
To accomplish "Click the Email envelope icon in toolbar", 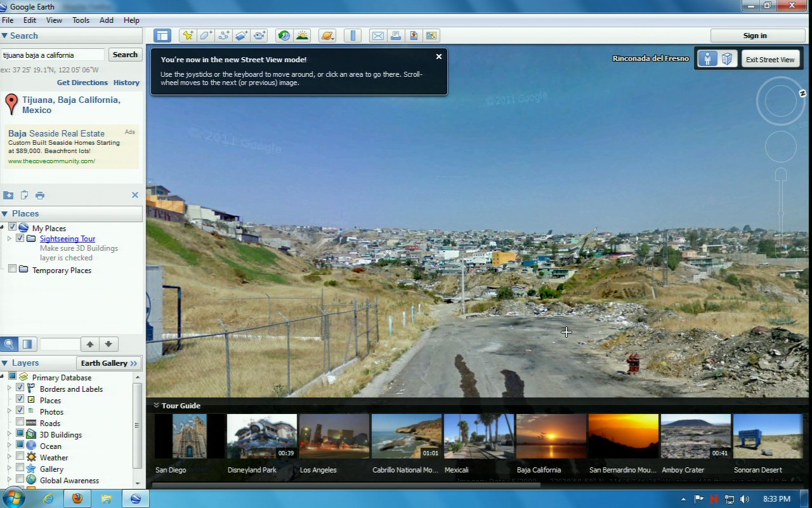I will tap(378, 36).
